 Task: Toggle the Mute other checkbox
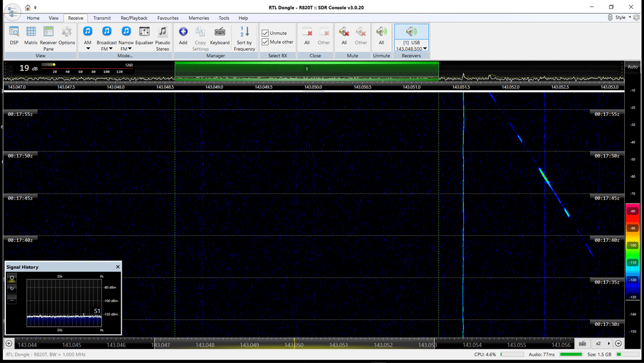[x=265, y=42]
